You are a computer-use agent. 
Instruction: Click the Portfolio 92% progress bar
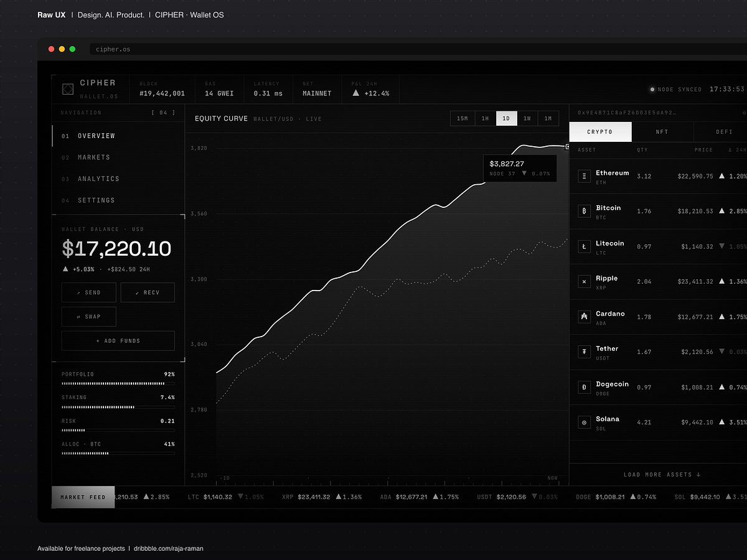coord(118,384)
